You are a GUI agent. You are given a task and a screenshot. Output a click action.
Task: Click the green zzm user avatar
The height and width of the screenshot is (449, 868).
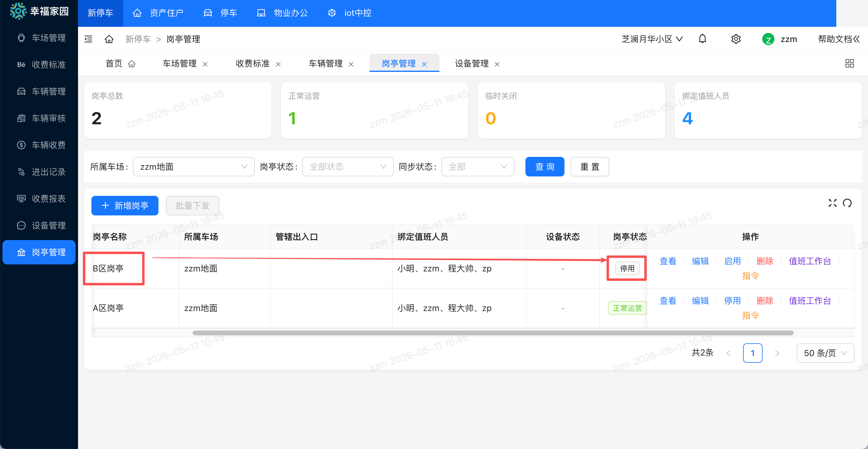(x=768, y=39)
